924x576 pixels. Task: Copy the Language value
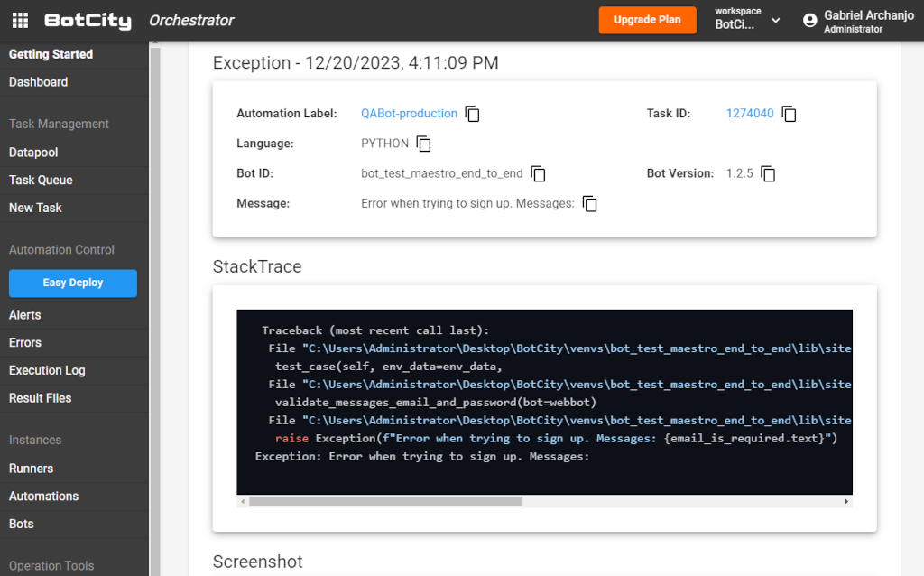tap(424, 144)
